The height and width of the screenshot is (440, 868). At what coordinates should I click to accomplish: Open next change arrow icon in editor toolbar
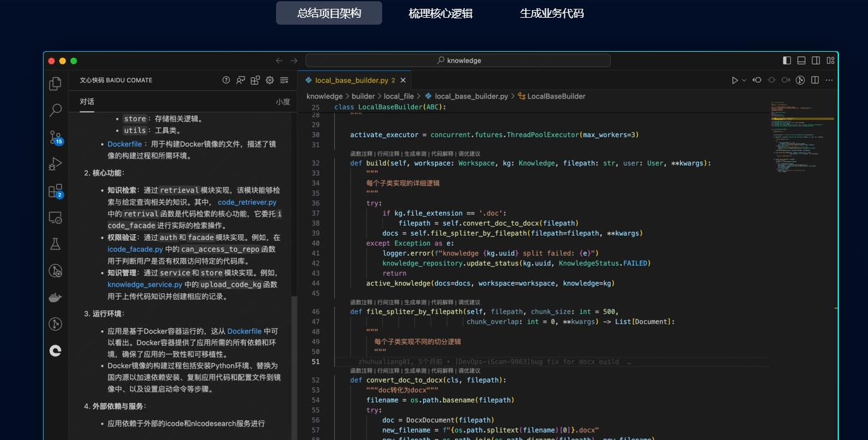(x=786, y=80)
